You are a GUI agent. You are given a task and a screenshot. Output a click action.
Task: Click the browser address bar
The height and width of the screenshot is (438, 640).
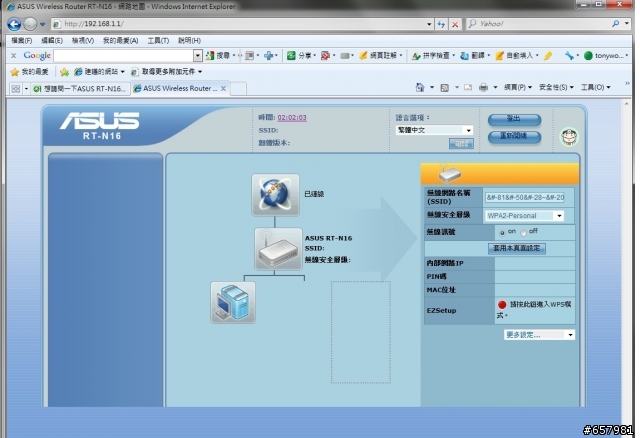(x=243, y=24)
